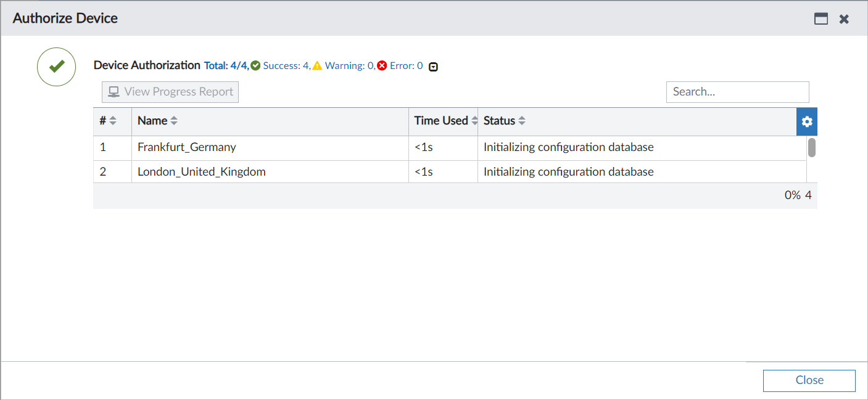Viewport: 868px width, 400px height.
Task: Switch focus to the Status column header
Action: click(x=500, y=120)
